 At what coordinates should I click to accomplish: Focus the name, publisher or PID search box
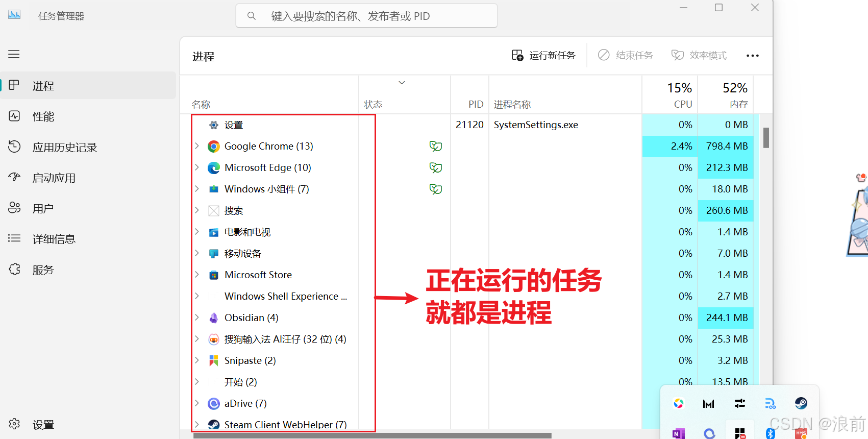(366, 16)
